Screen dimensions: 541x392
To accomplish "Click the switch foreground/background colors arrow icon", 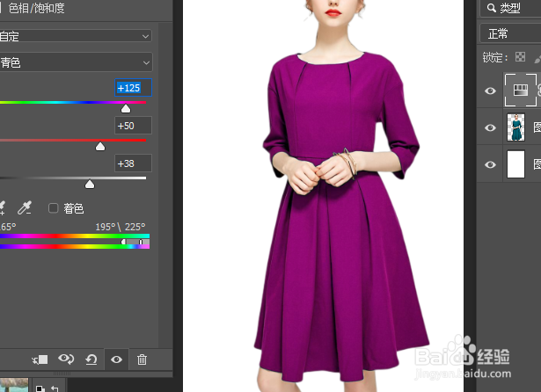I will point(55,388).
